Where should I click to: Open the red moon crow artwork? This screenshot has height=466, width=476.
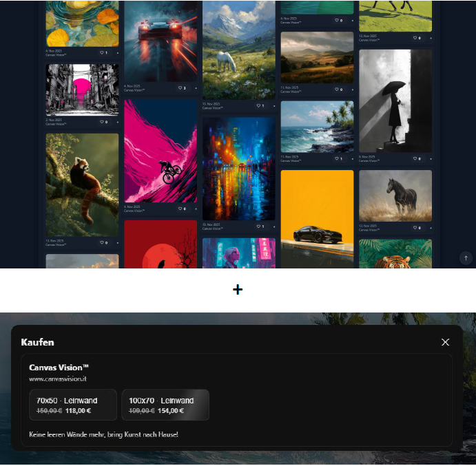pyautogui.click(x=161, y=245)
